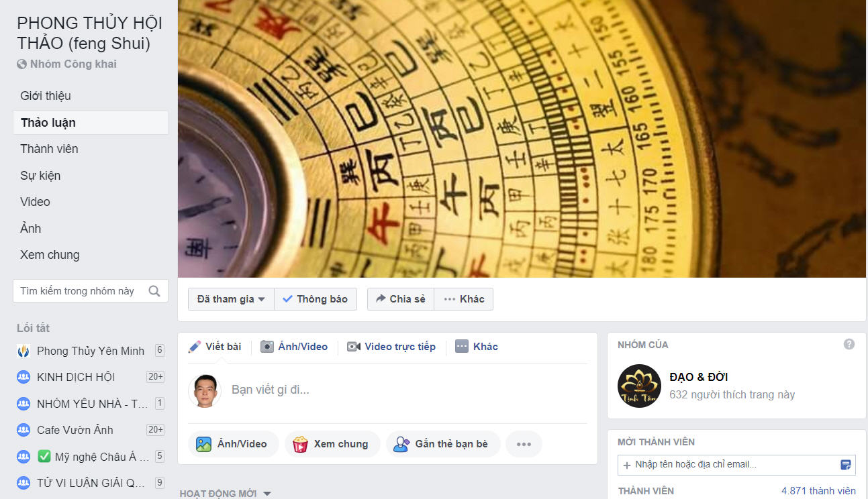Image resolution: width=868 pixels, height=499 pixels.
Task: Switch to the Viết bài composer tab
Action: (x=215, y=347)
